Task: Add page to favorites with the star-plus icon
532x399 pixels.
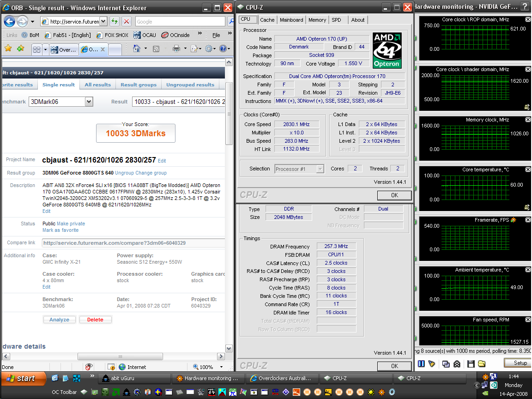Action: point(21,48)
